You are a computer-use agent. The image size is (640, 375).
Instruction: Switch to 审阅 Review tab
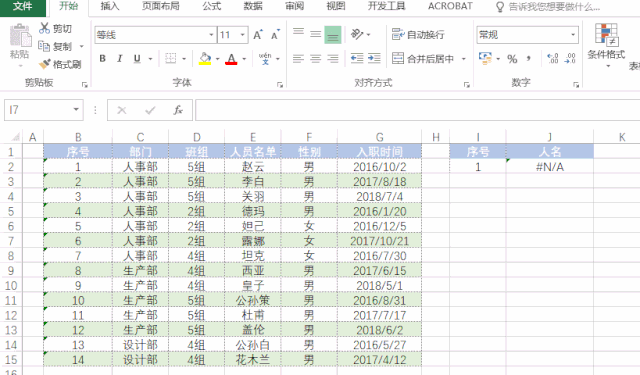click(294, 6)
